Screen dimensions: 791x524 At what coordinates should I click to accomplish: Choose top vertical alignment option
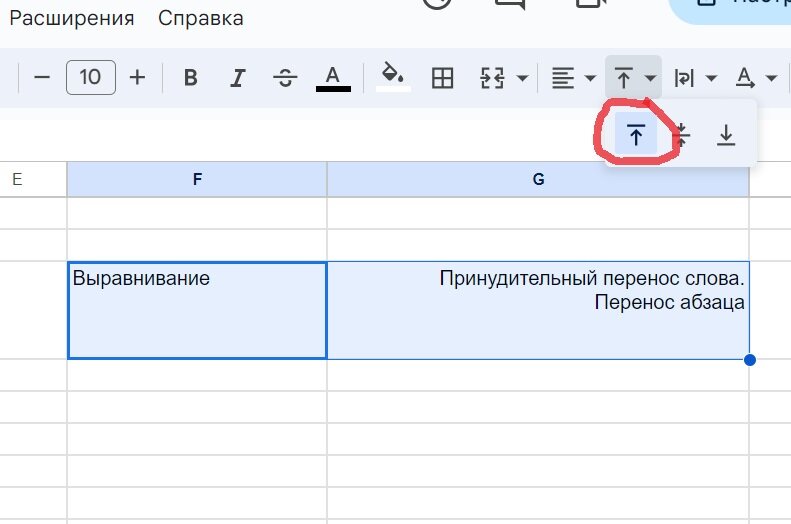click(636, 135)
